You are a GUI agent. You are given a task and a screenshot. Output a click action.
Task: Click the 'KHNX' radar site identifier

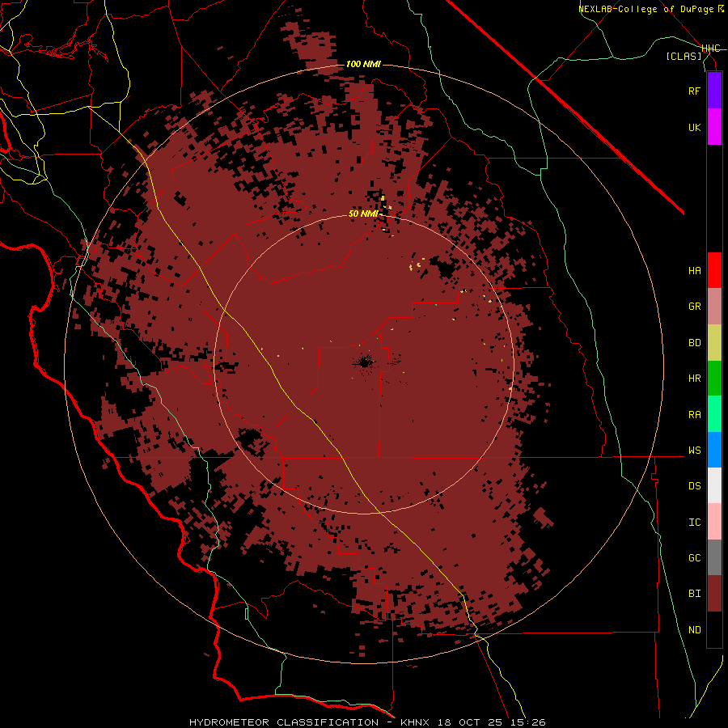416,722
